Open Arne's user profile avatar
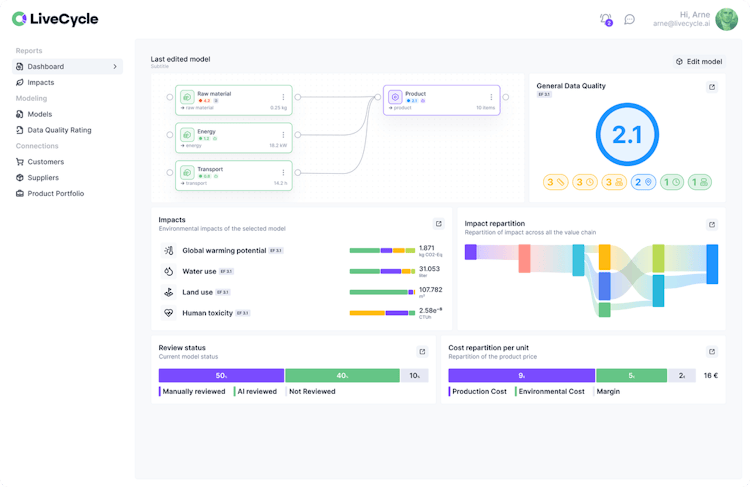Image resolution: width=750 pixels, height=487 pixels. coord(726,19)
